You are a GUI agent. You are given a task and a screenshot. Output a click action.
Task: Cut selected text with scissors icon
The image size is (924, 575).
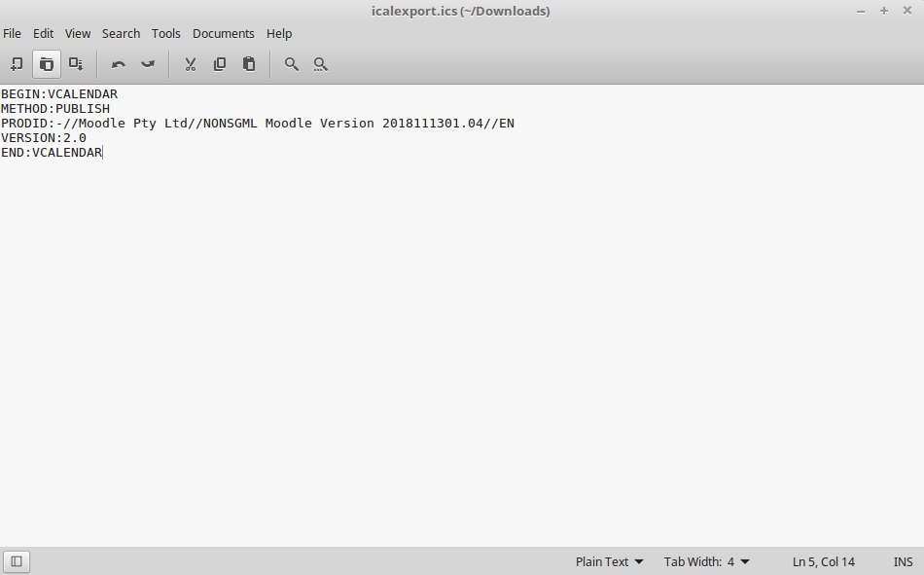point(191,64)
